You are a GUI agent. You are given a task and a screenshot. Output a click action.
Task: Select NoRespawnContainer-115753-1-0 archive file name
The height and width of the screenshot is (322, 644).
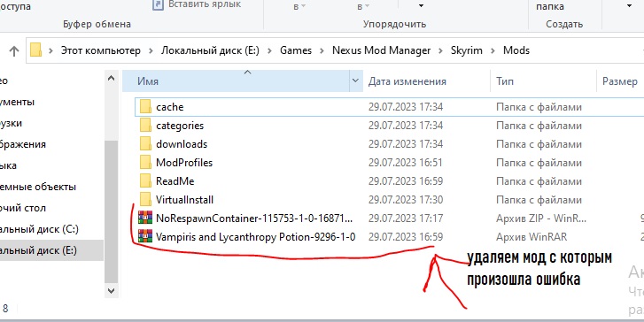tap(254, 218)
